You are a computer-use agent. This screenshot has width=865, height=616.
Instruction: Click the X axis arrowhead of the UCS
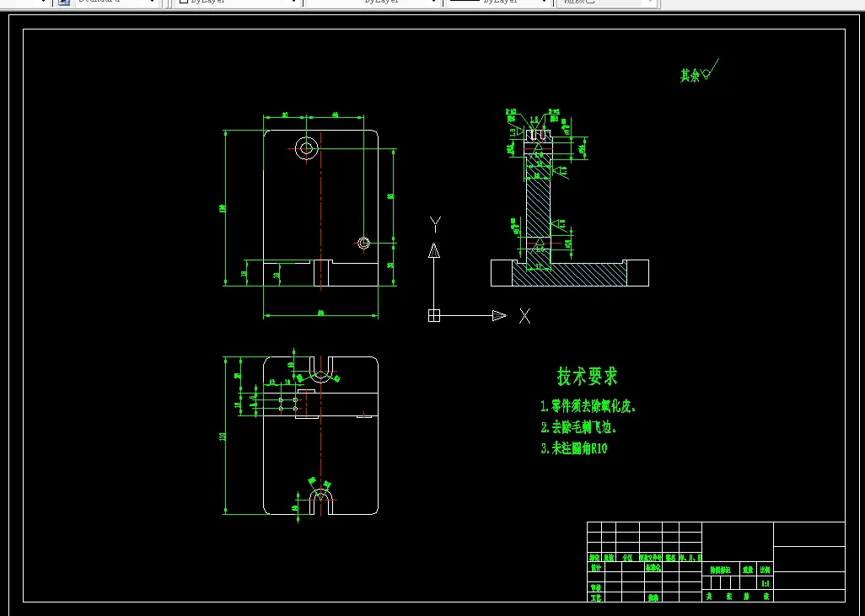pyautogui.click(x=499, y=315)
